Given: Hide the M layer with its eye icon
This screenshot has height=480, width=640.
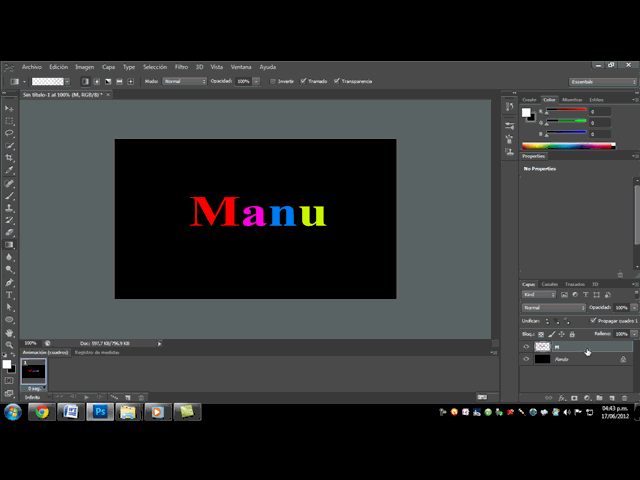Looking at the screenshot, I should pos(526,347).
